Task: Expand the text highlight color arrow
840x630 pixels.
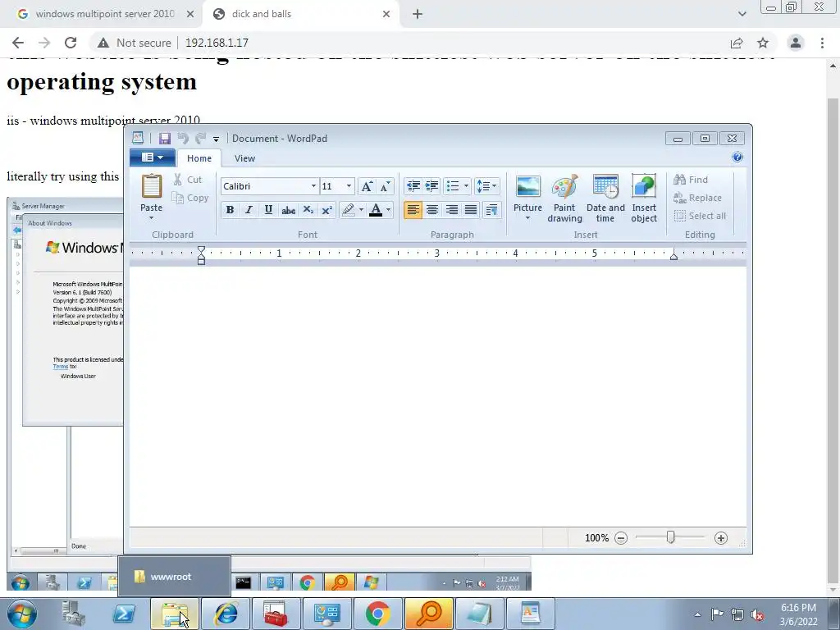Action: (361, 210)
